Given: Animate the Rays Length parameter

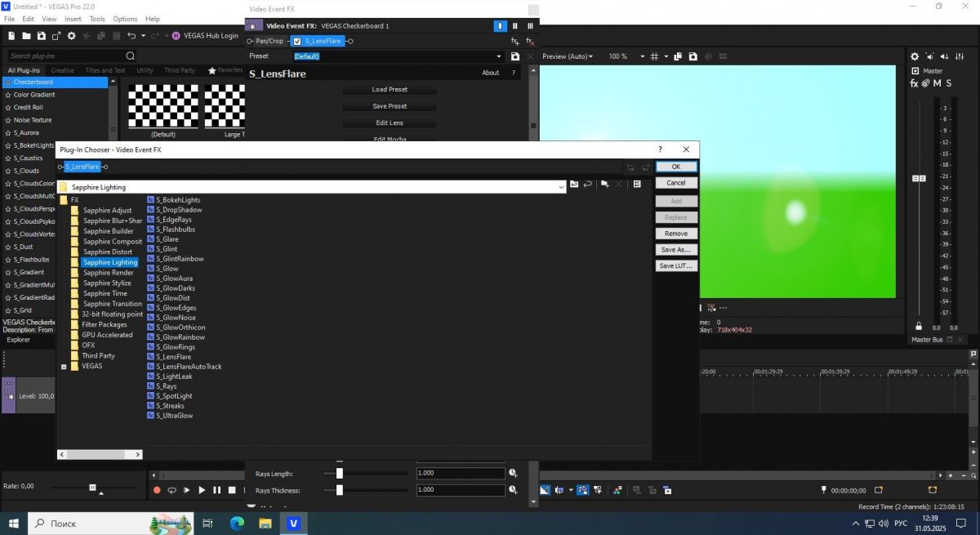Looking at the screenshot, I should click(x=513, y=473).
